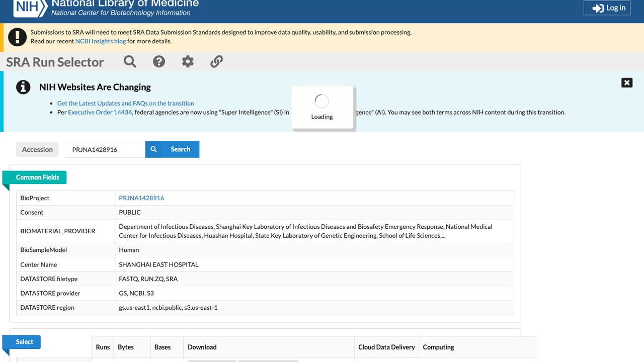Click the Cloud Data Delivery column header
This screenshot has width=644, height=362.
coord(386,347)
